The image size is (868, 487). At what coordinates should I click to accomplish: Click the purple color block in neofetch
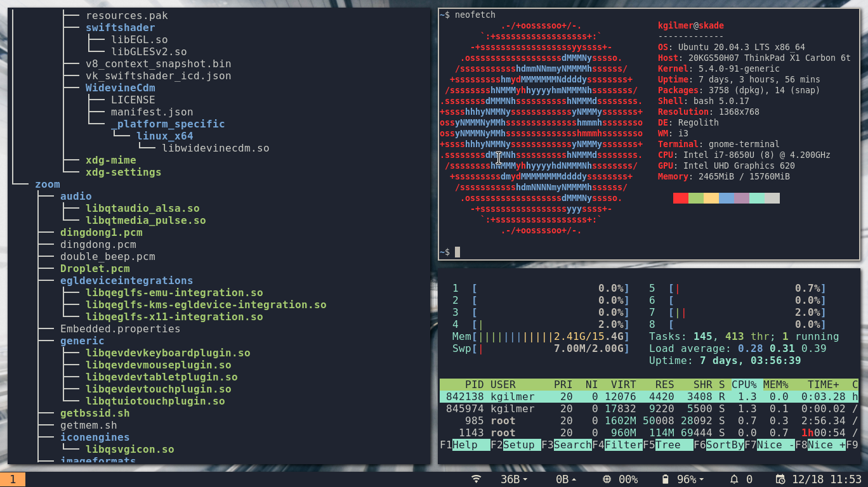coord(742,198)
